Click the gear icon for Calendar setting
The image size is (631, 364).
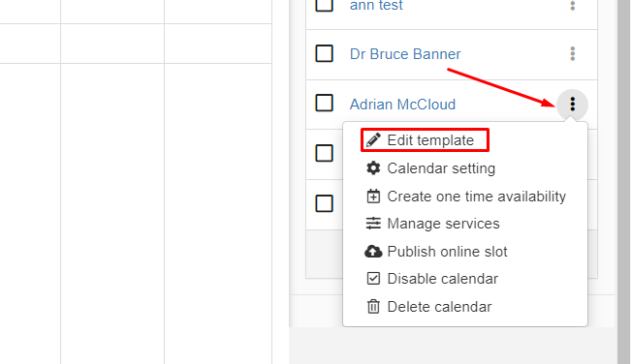tap(373, 167)
